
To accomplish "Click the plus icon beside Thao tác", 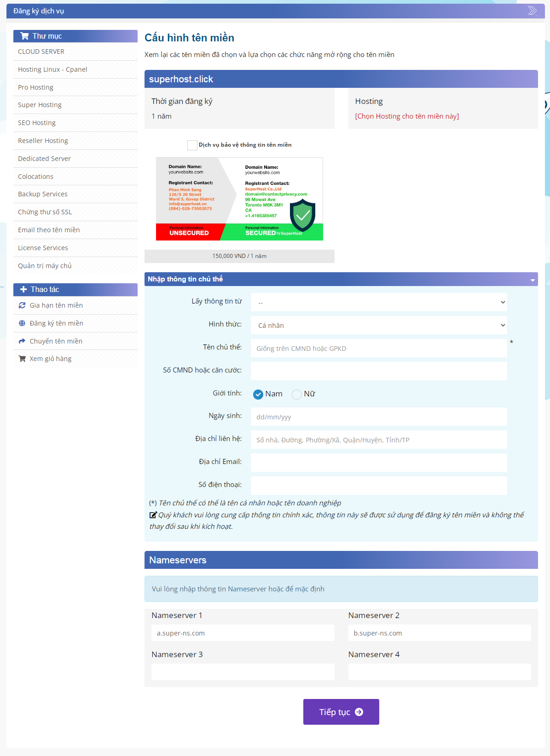I will (x=23, y=290).
